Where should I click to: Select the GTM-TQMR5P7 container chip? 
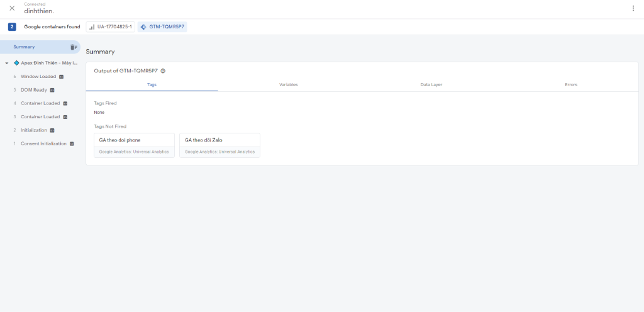pyautogui.click(x=162, y=27)
